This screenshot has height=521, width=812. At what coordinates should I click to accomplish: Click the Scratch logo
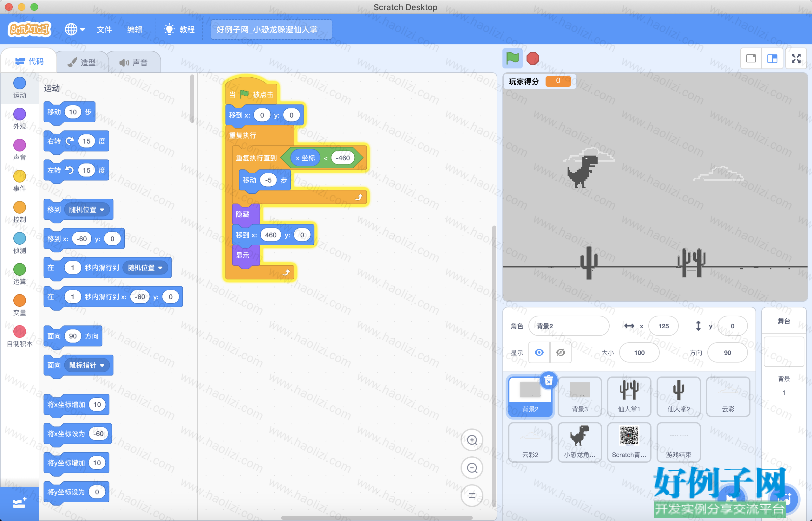tap(29, 29)
